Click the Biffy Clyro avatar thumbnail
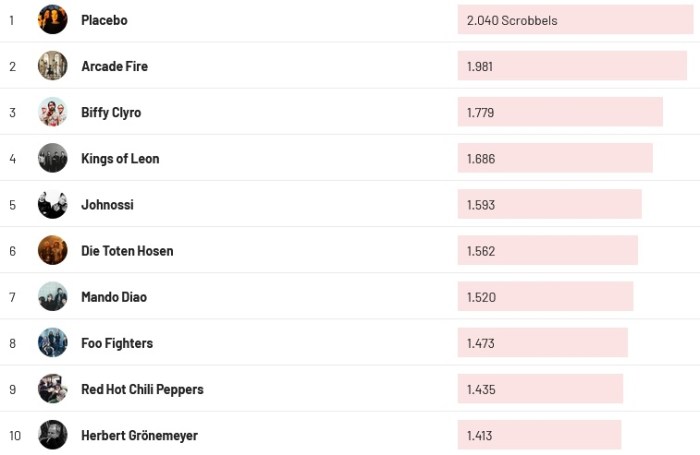 pyautogui.click(x=53, y=112)
